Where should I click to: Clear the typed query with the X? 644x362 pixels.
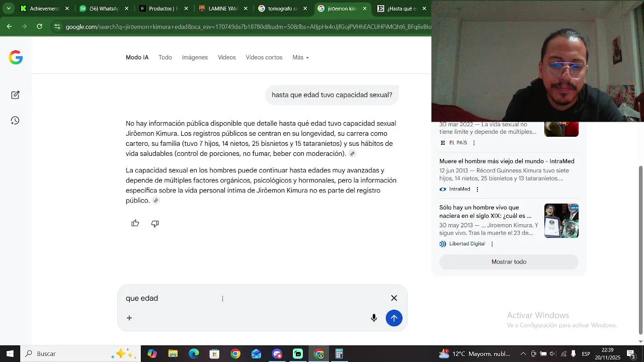click(x=394, y=298)
